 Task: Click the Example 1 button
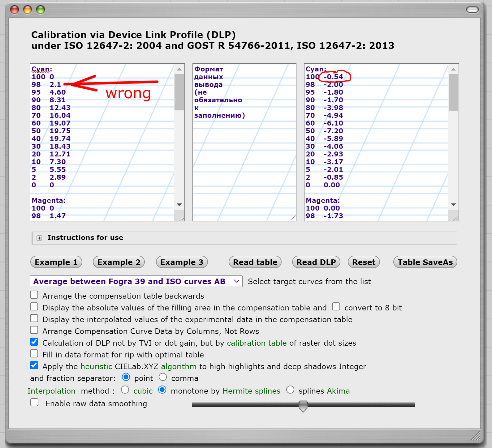click(56, 262)
